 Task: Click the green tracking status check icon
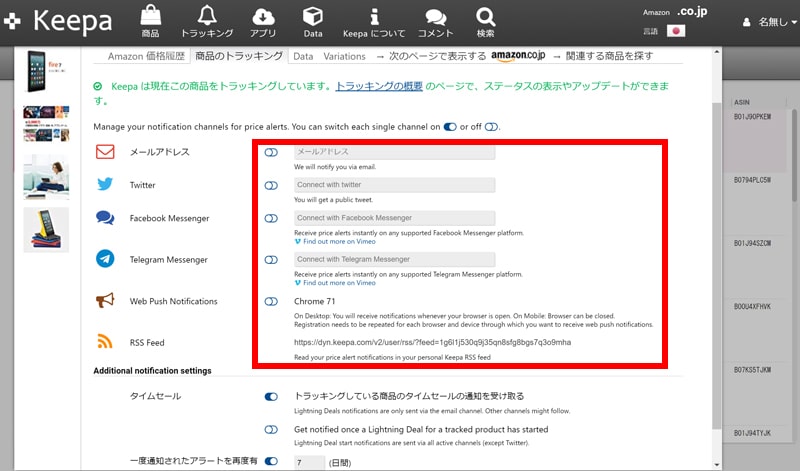tap(97, 86)
